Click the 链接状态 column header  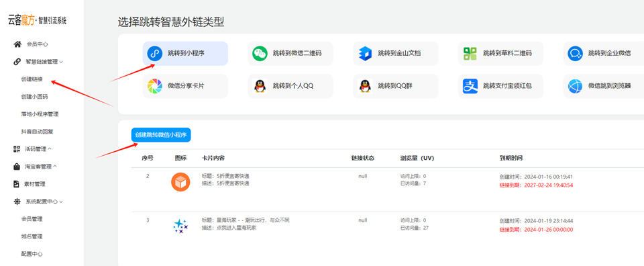(x=363, y=158)
